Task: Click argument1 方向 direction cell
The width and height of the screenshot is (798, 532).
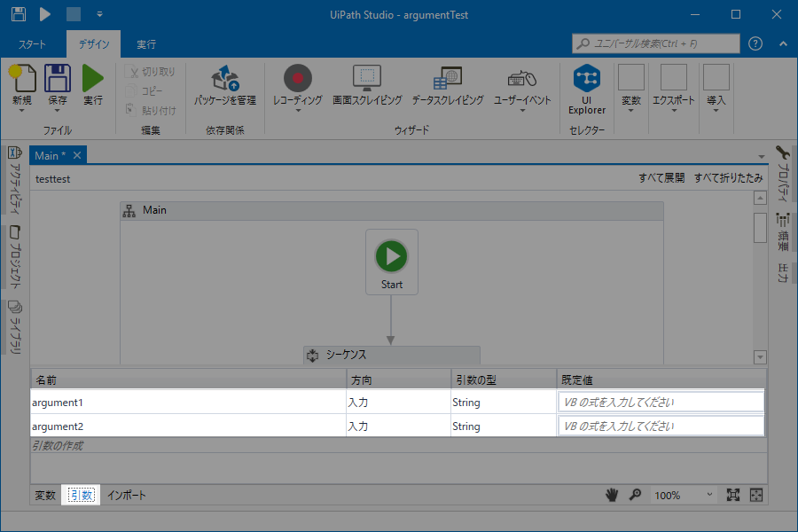Action: [398, 403]
